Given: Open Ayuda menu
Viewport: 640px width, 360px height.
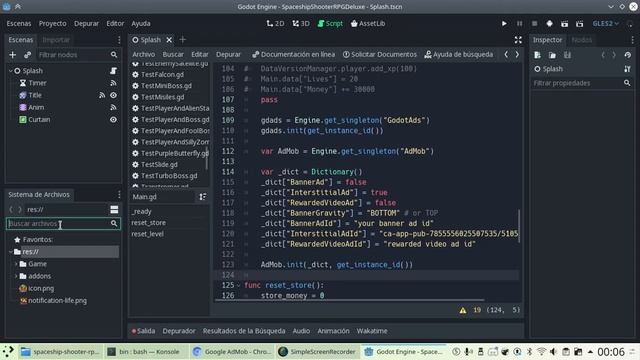Looking at the screenshot, I should coord(141,24).
